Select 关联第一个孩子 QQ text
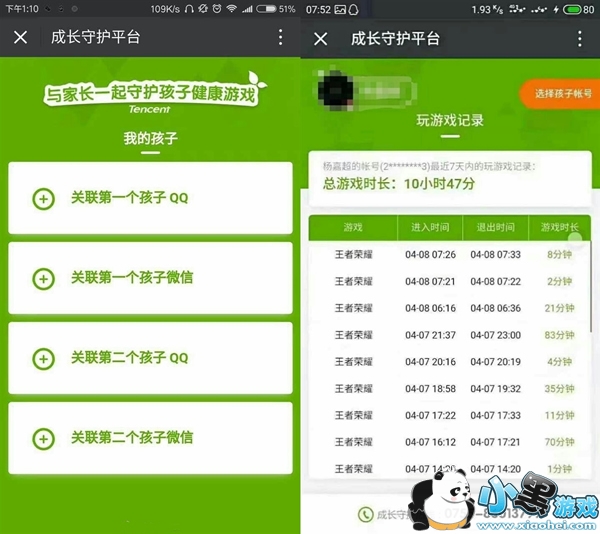The width and height of the screenshot is (600, 534). click(130, 198)
